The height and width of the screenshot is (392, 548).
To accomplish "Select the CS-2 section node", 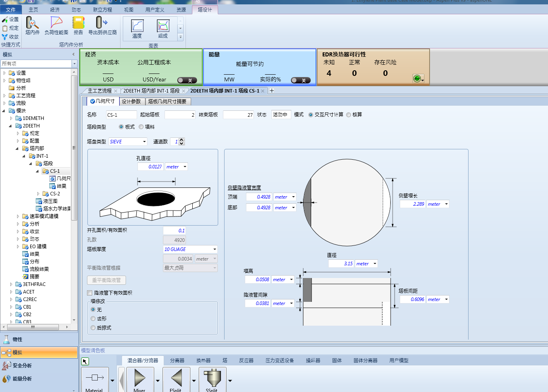I will click(55, 194).
